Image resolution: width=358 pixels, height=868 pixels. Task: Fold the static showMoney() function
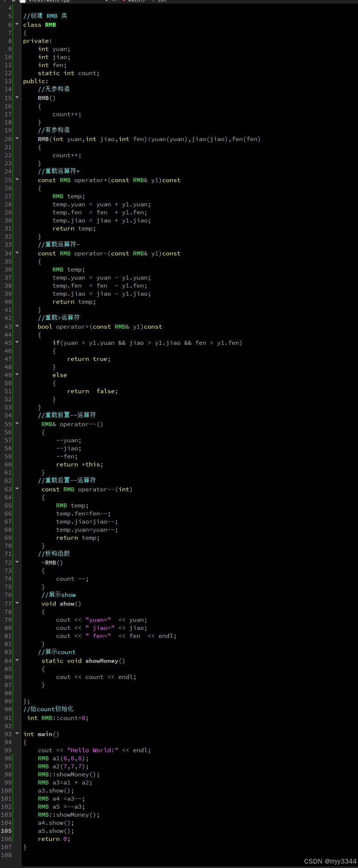[x=17, y=660]
